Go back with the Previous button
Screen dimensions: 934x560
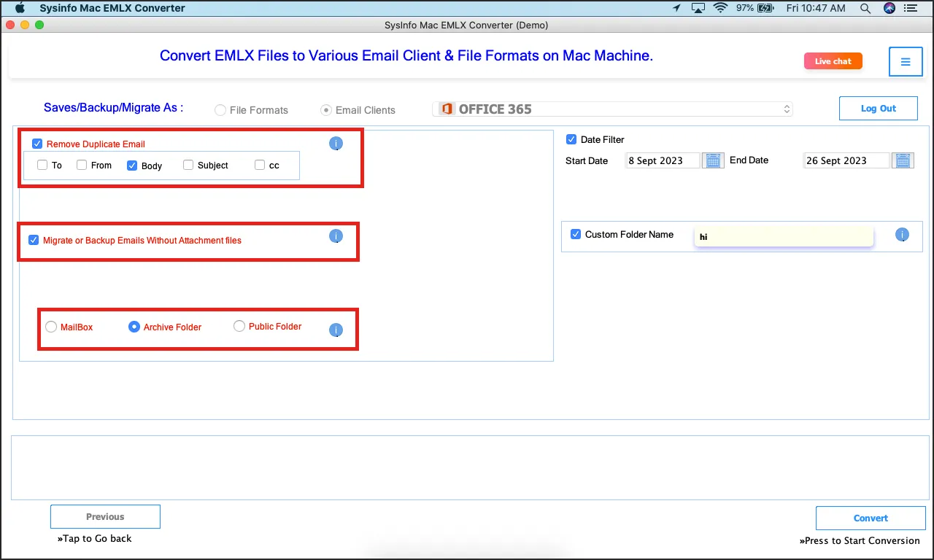pyautogui.click(x=105, y=516)
